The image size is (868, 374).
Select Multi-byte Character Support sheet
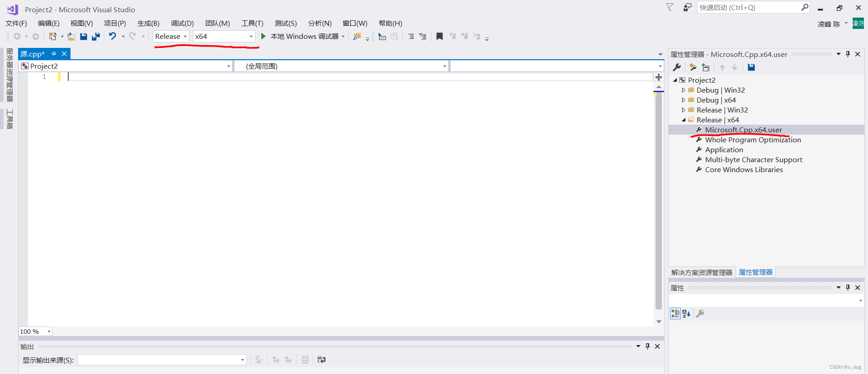click(x=754, y=160)
